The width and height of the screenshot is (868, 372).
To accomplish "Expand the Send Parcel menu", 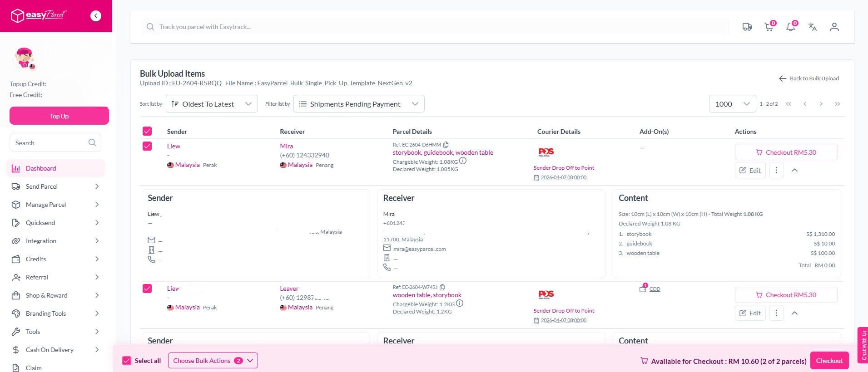I will click(55, 186).
